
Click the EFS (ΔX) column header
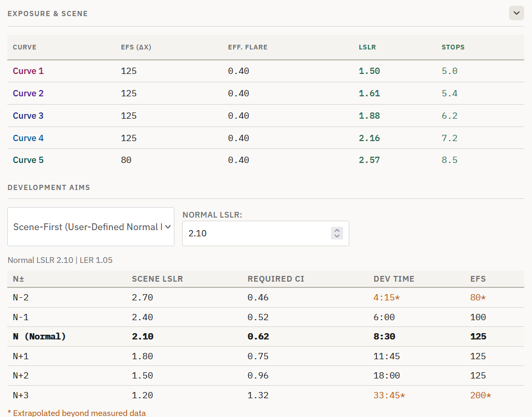click(136, 47)
